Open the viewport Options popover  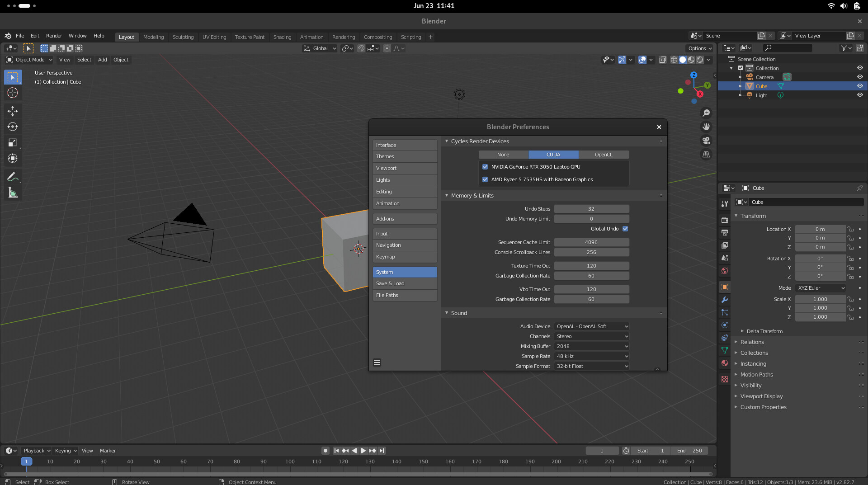point(699,48)
